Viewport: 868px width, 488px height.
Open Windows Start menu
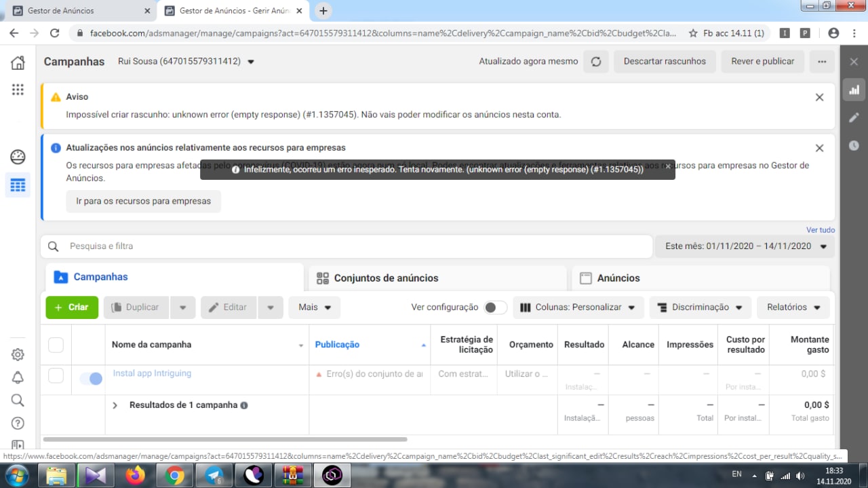click(18, 475)
